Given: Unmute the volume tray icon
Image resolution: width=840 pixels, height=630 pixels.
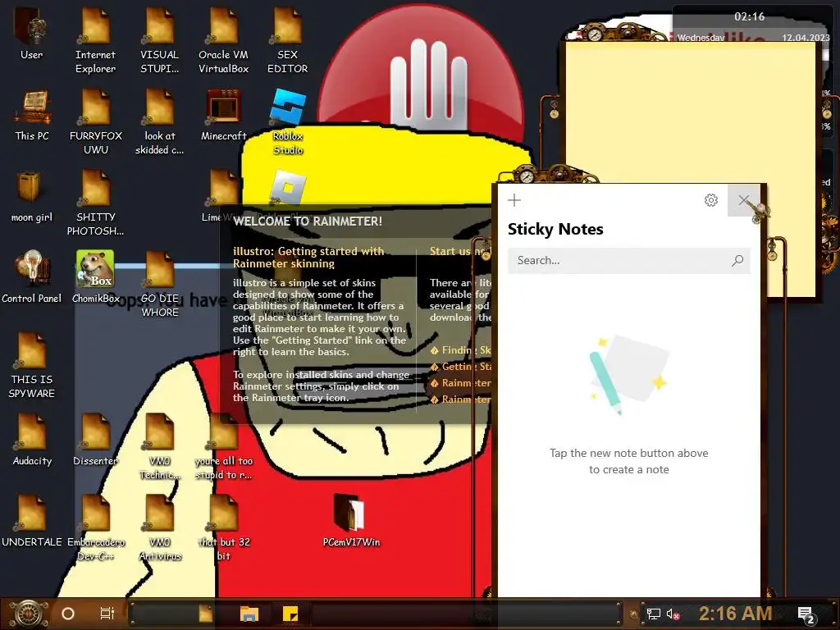Looking at the screenshot, I should pyautogui.click(x=673, y=614).
